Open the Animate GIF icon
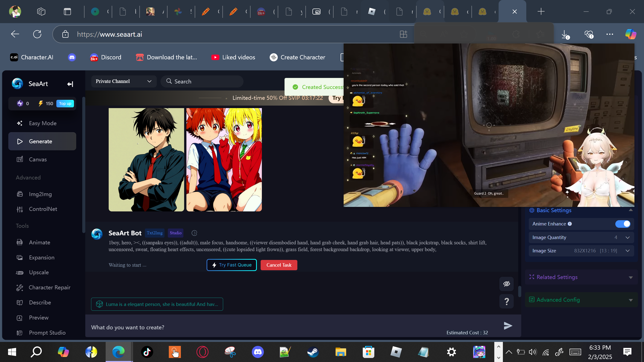 click(20, 242)
